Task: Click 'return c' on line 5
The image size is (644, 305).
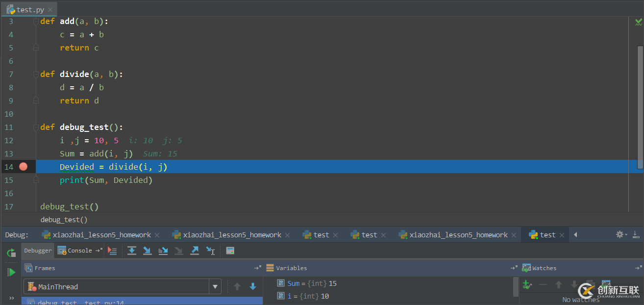Action: click(79, 48)
